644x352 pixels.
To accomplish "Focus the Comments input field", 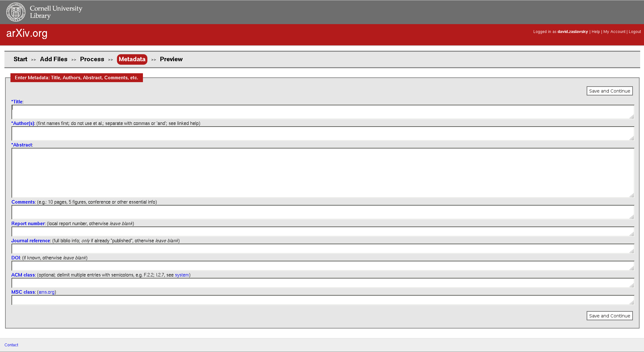I will (x=323, y=212).
